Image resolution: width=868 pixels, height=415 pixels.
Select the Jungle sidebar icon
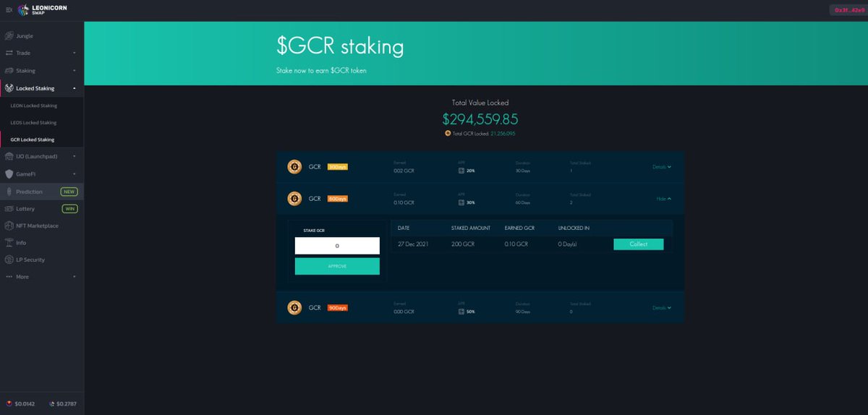(9, 35)
